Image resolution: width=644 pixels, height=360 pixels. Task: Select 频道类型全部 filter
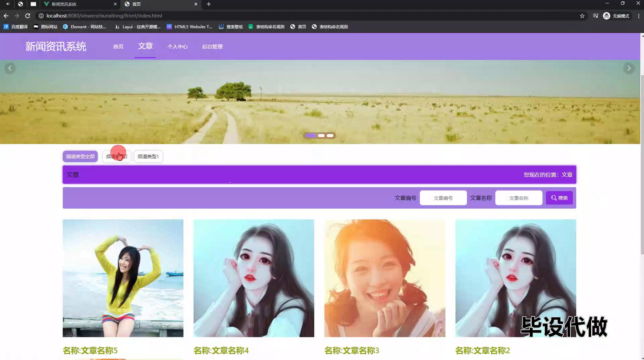[x=80, y=156]
